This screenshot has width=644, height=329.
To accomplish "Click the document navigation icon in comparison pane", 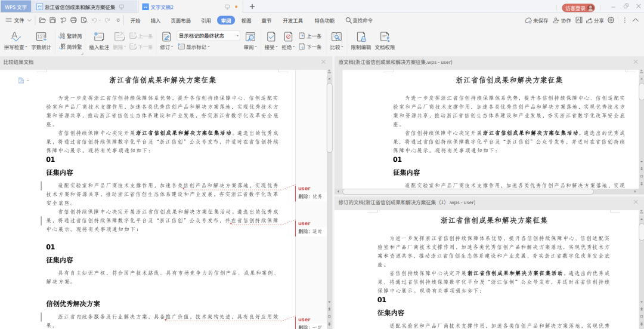I will coord(21,80).
